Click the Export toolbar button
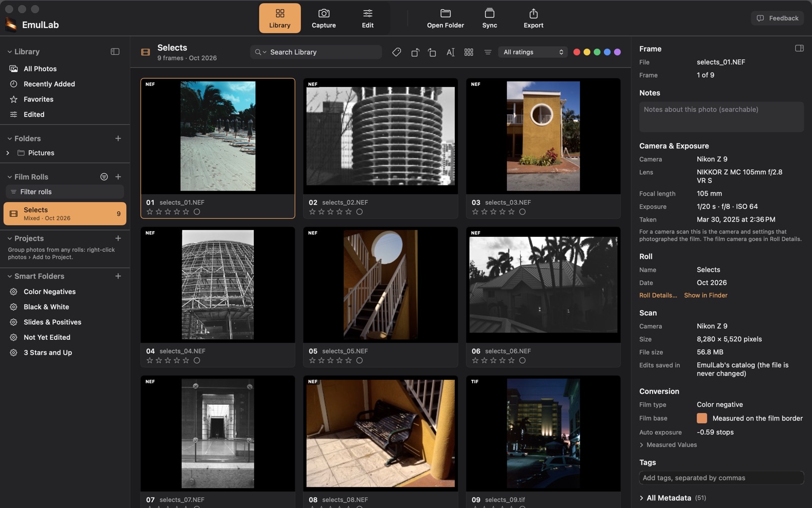 (533, 18)
